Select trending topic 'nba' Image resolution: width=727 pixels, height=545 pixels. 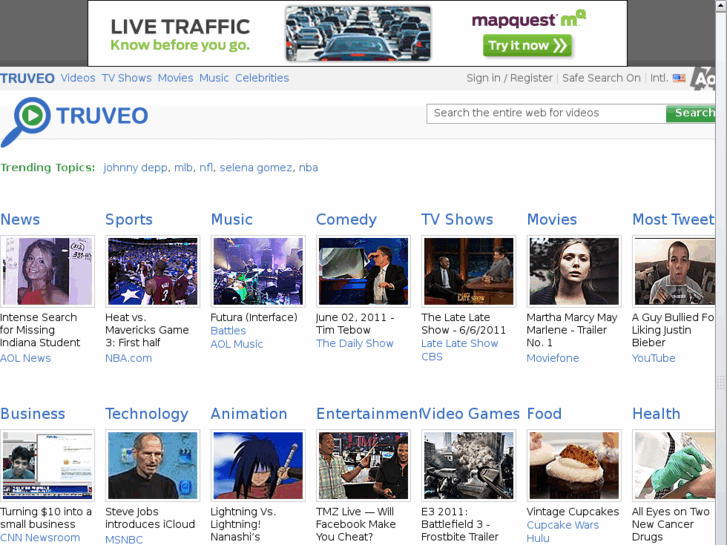tap(308, 167)
